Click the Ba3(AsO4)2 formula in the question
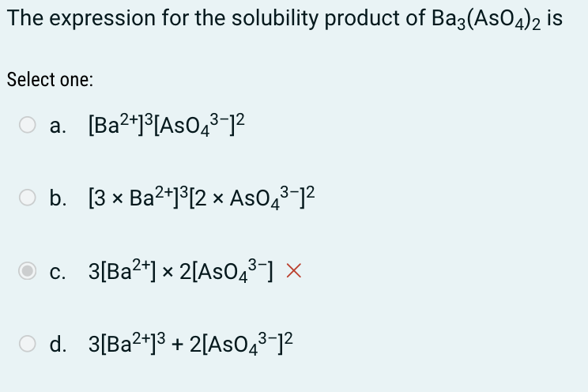This screenshot has width=588, height=392. (x=486, y=19)
